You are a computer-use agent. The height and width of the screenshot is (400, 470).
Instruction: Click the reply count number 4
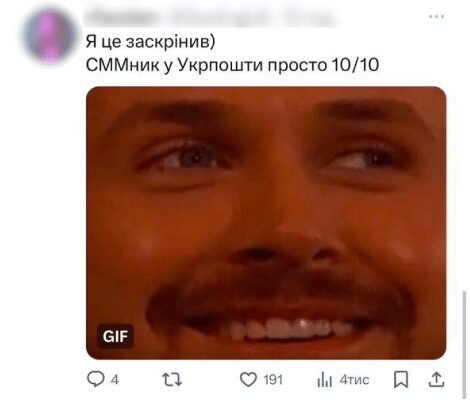pos(114,380)
